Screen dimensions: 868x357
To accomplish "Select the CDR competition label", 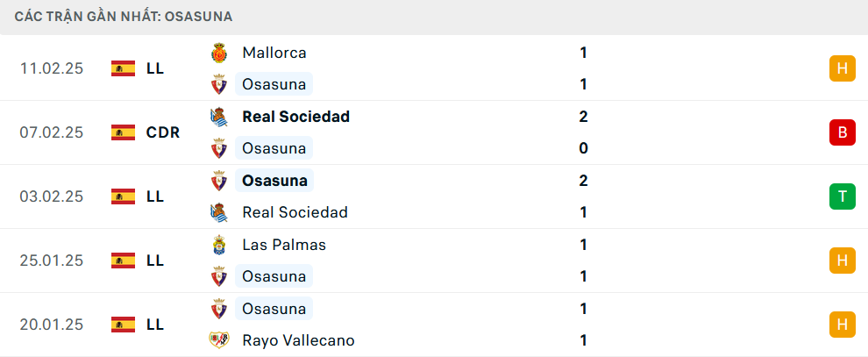I will point(163,132).
